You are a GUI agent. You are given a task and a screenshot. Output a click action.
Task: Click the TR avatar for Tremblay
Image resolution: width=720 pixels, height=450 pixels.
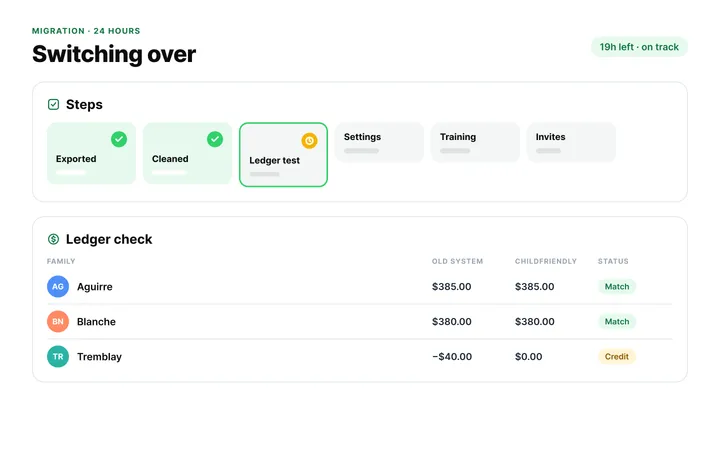58,356
